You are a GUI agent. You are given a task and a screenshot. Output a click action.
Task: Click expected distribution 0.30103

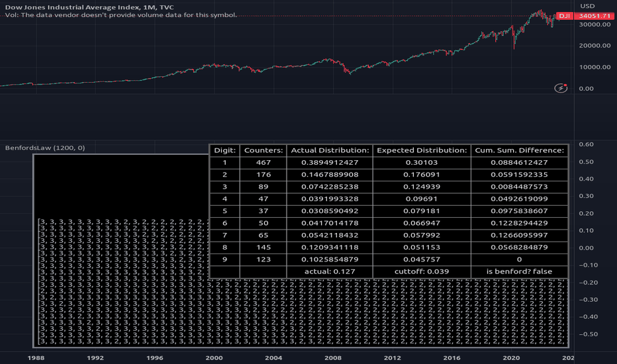click(x=422, y=163)
